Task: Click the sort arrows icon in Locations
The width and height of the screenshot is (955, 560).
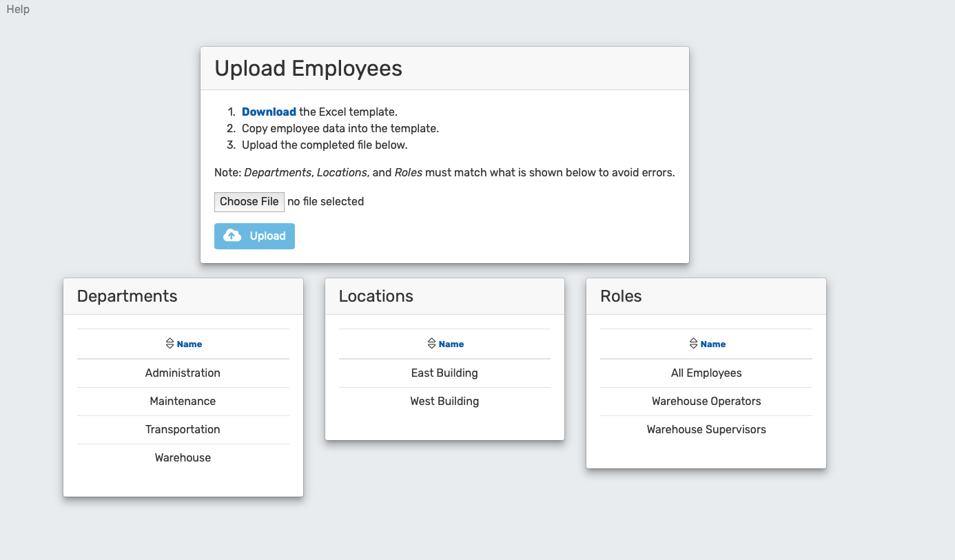Action: click(x=431, y=344)
